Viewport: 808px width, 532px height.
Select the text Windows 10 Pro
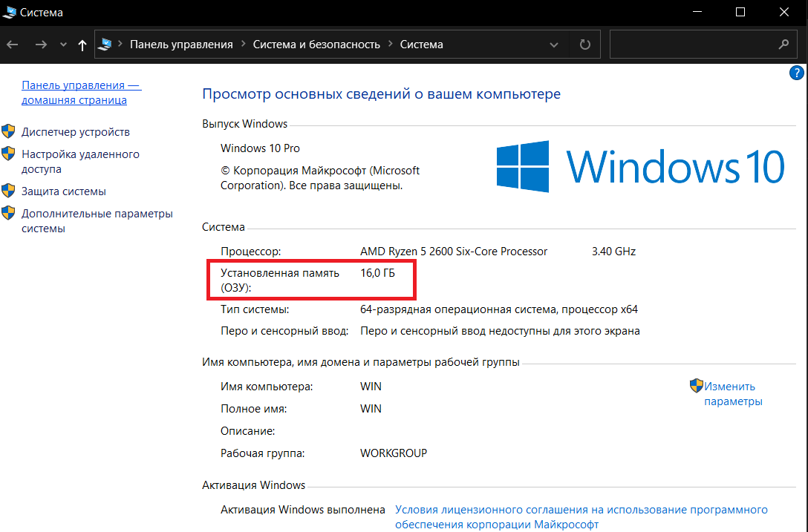(260, 148)
